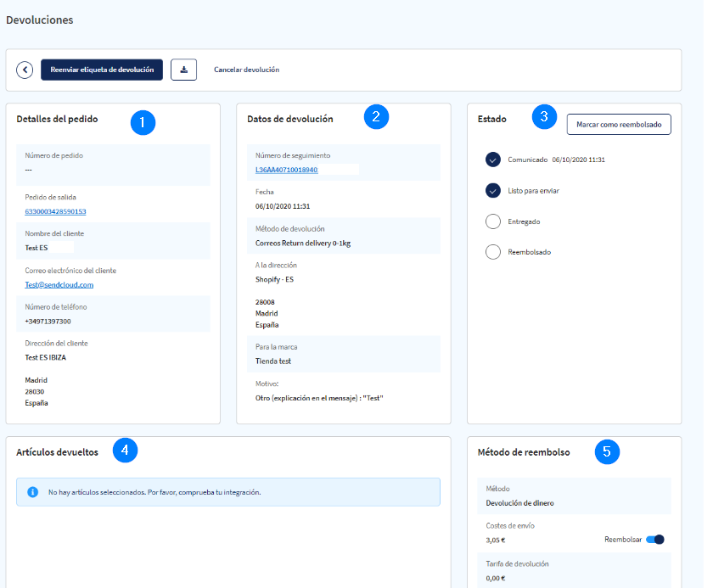
Task: Go back using the circular arrow icon
Action: coord(25,70)
